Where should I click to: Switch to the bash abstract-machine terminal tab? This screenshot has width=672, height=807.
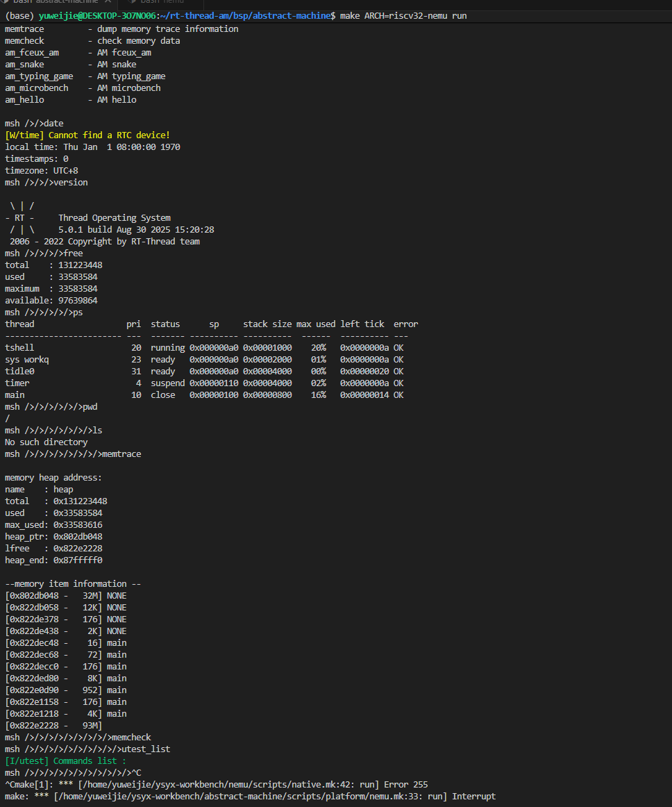(56, 2)
